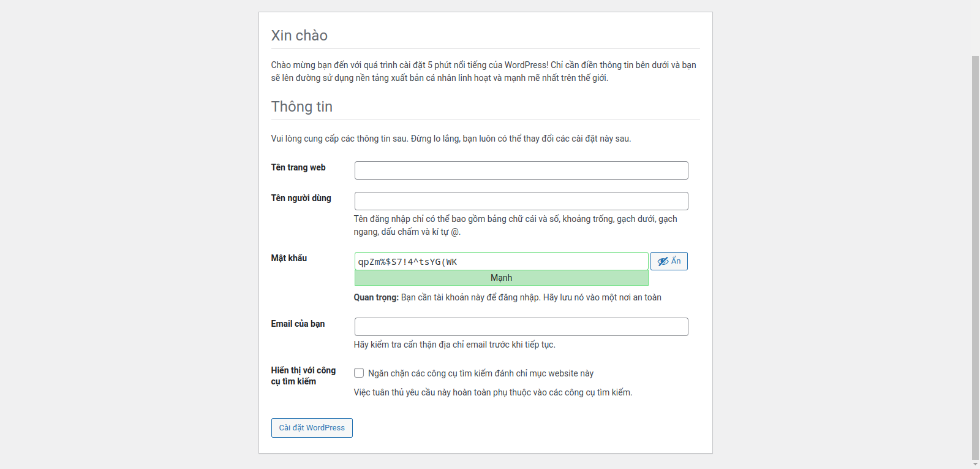Click the 'Xin chào' heading
980x469 pixels.
[x=300, y=36]
